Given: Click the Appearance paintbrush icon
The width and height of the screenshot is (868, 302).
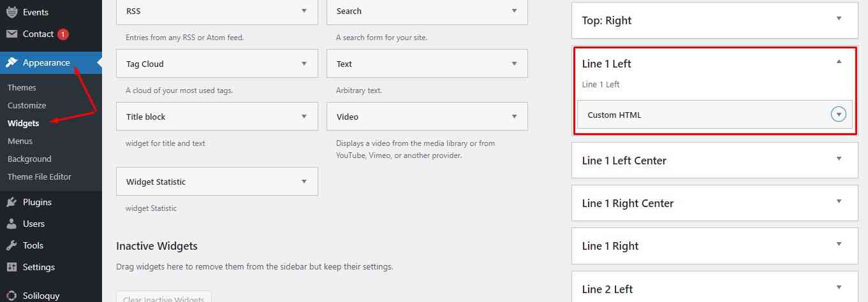Looking at the screenshot, I should [x=11, y=62].
